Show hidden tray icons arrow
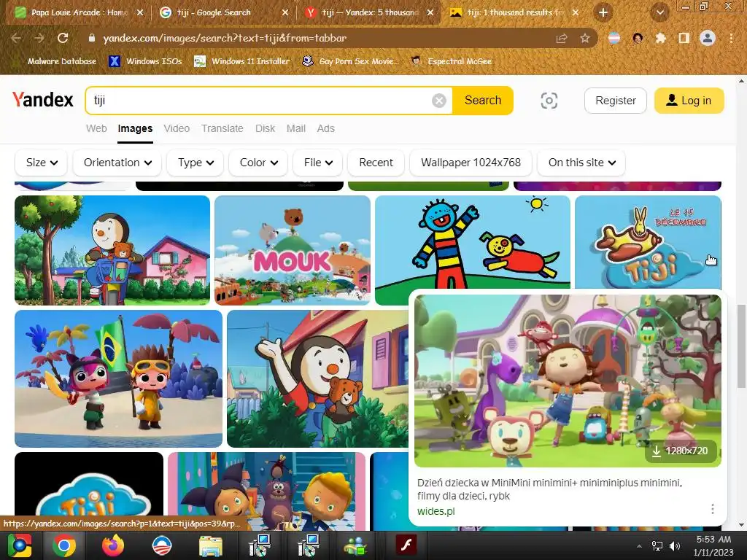This screenshot has width=747, height=560. 639,546
